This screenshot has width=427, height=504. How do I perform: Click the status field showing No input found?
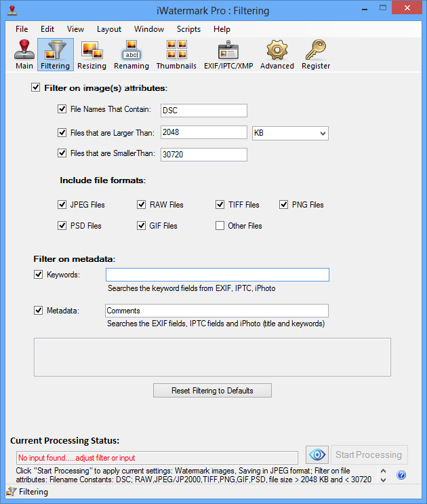tap(157, 458)
